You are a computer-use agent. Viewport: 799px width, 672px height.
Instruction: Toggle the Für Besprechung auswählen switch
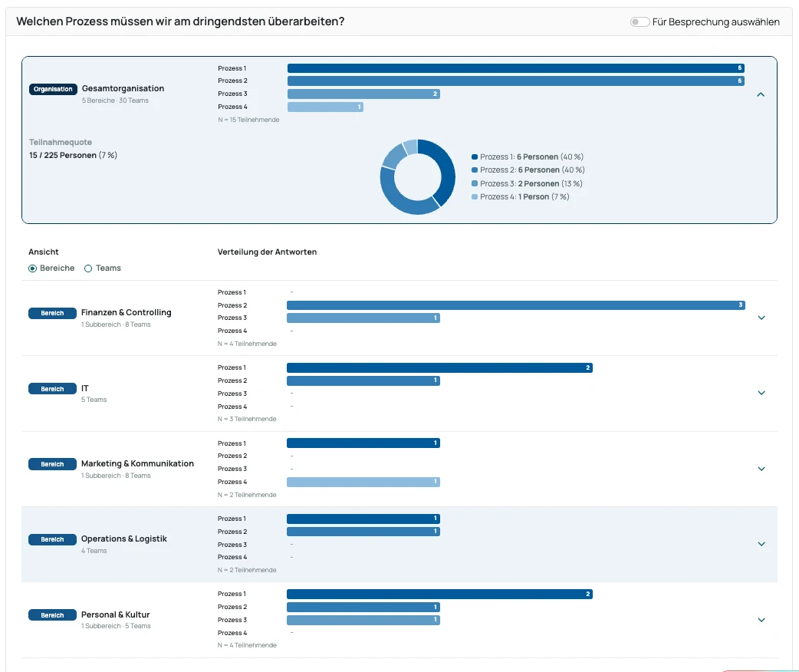click(640, 22)
